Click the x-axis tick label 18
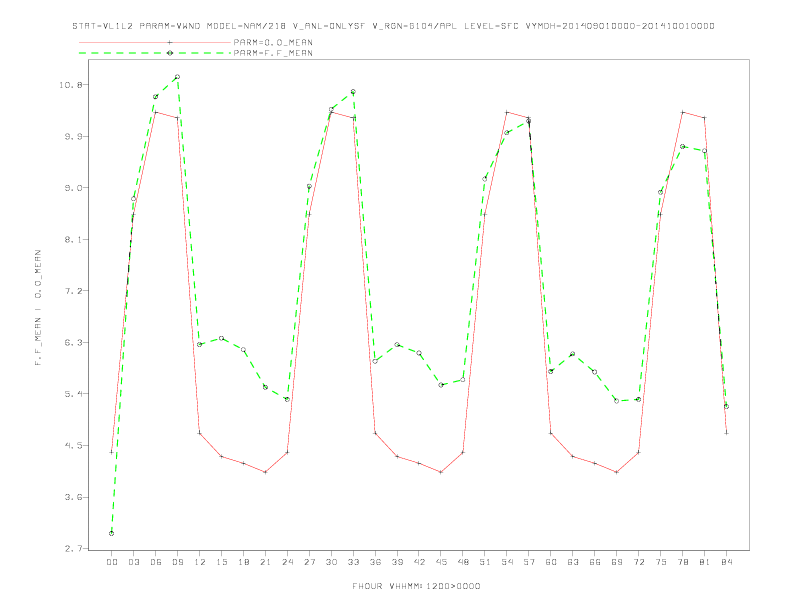 click(x=243, y=562)
